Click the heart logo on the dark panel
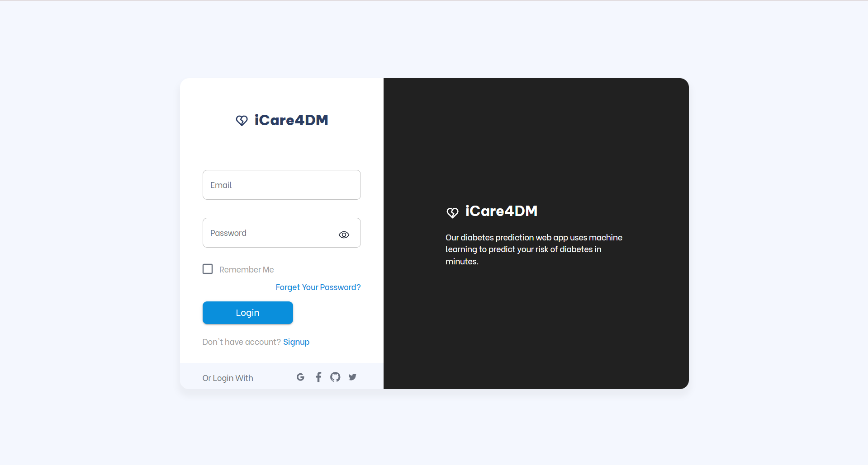Screen dimensions: 868x465 pyautogui.click(x=452, y=212)
